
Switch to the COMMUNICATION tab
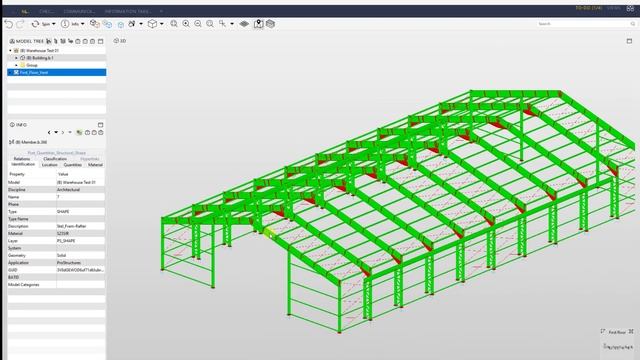click(x=79, y=11)
